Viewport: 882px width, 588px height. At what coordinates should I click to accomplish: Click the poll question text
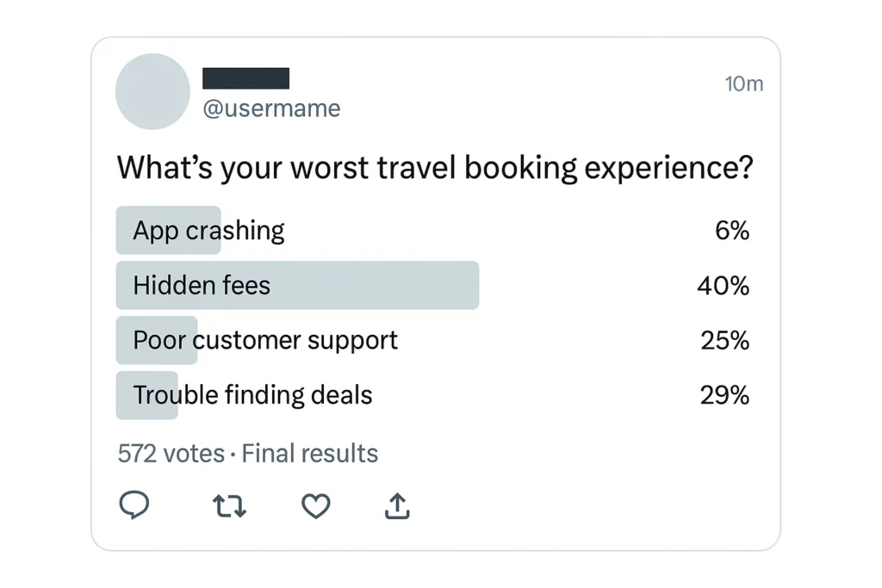coord(435,168)
